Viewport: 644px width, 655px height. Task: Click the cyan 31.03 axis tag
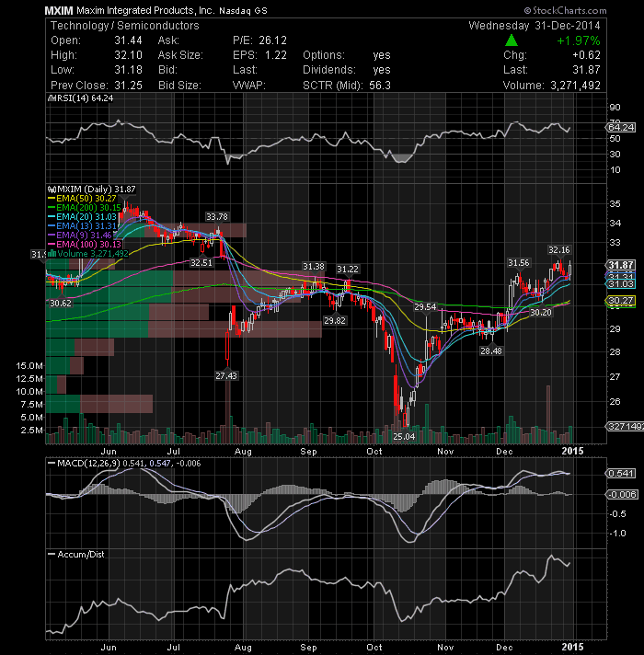click(621, 284)
